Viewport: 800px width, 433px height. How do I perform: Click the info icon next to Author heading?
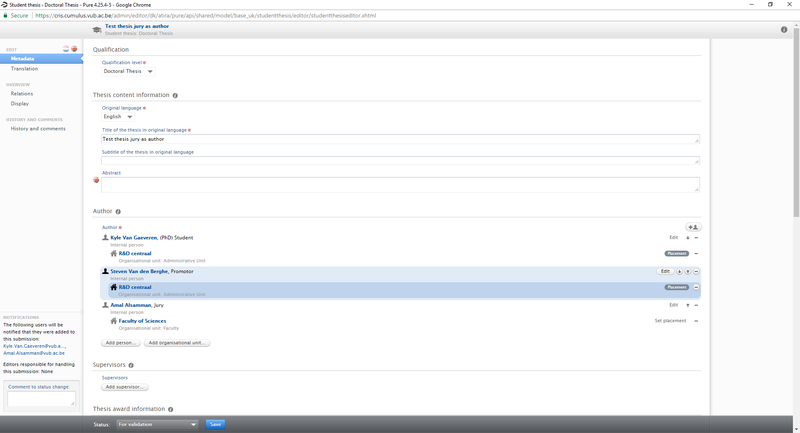tap(118, 212)
